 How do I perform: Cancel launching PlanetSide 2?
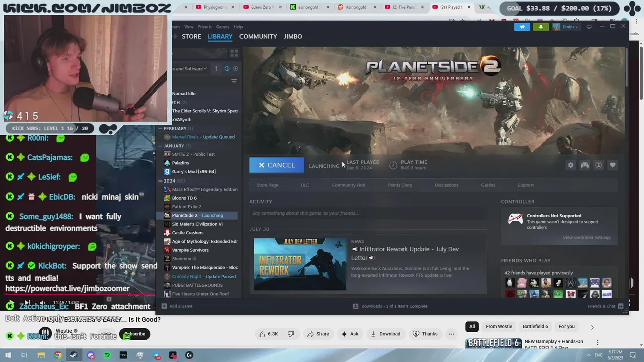[x=277, y=165]
